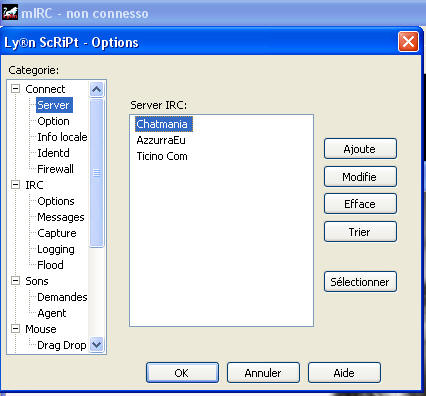Select the Identd category
This screenshot has width=426, height=396.
point(53,153)
